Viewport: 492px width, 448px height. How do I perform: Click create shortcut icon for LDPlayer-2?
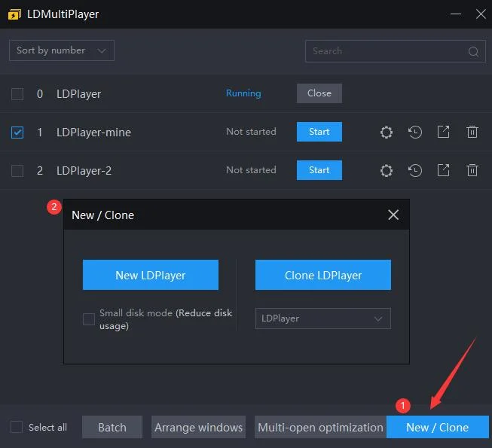point(443,170)
